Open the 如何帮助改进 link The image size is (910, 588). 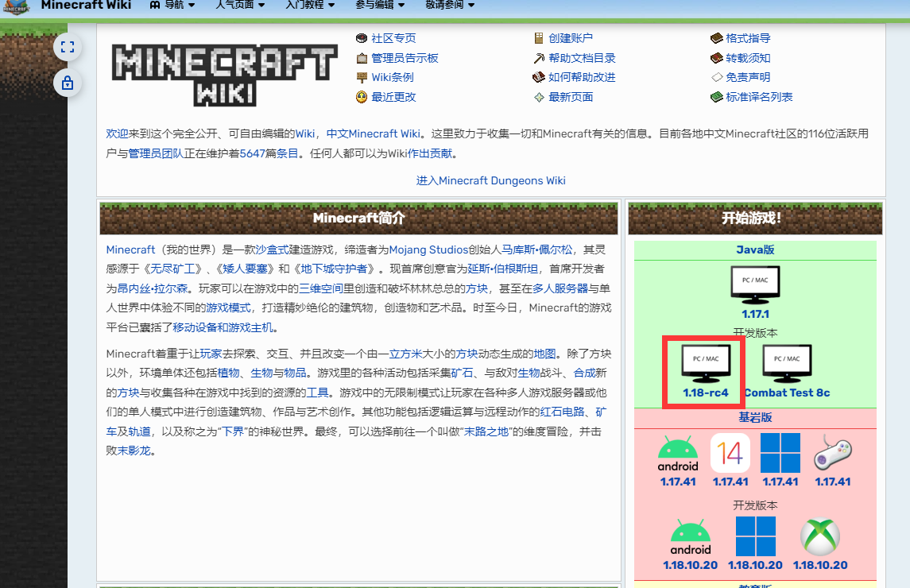click(582, 77)
